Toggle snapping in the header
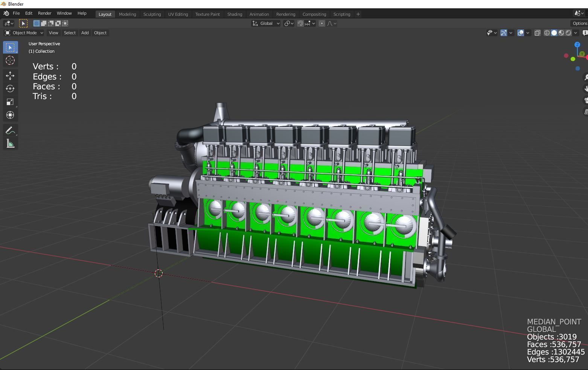The height and width of the screenshot is (370, 588). (300, 23)
